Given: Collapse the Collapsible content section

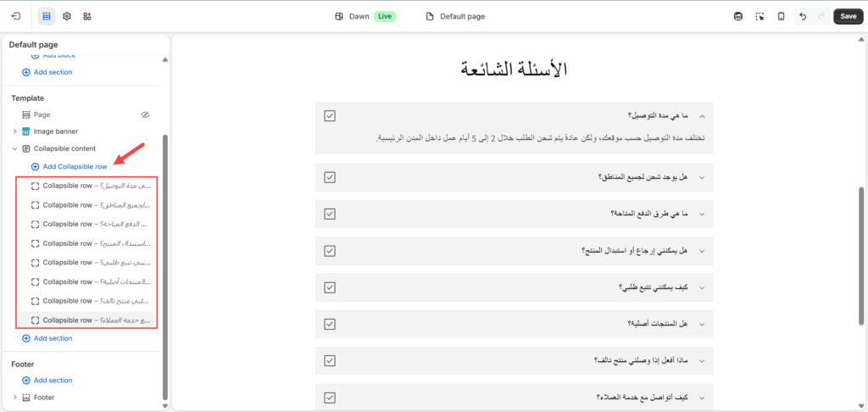Looking at the screenshot, I should [x=14, y=148].
